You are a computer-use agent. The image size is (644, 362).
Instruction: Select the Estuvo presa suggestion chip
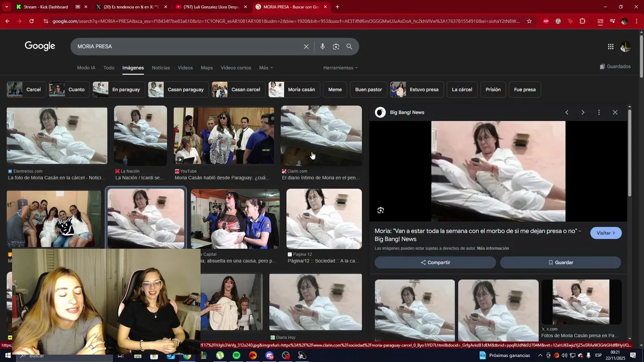(x=417, y=89)
